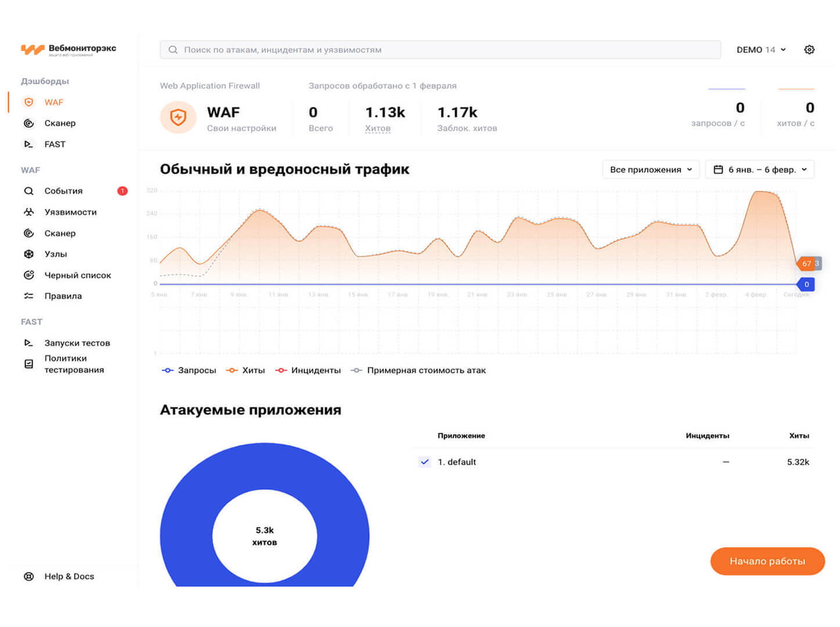Image resolution: width=840 pixels, height=627 pixels.
Task: Toggle the Инциденты series in legend
Action: (308, 370)
